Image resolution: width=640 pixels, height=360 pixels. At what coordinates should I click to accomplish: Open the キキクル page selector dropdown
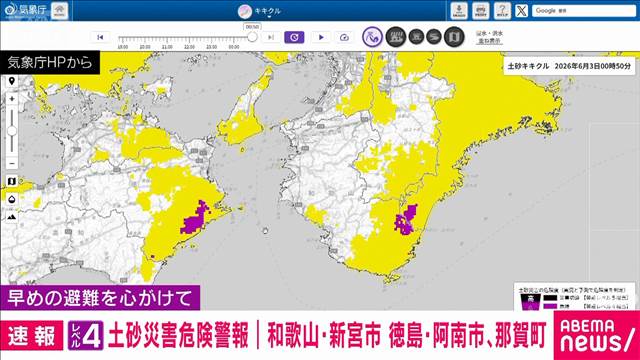(260, 12)
